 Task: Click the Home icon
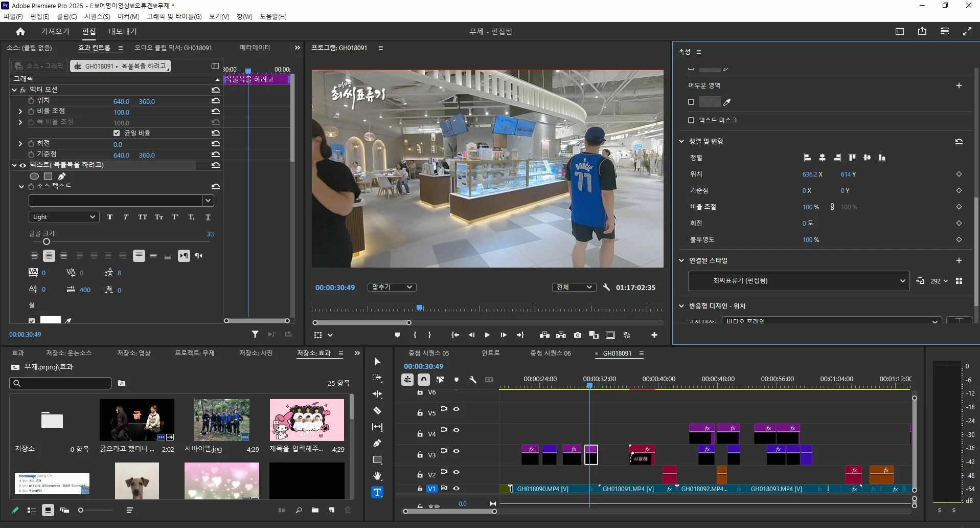(x=20, y=32)
